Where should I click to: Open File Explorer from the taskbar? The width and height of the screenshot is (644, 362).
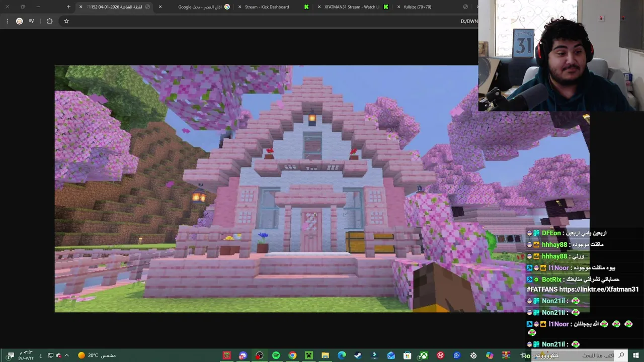[x=325, y=355]
